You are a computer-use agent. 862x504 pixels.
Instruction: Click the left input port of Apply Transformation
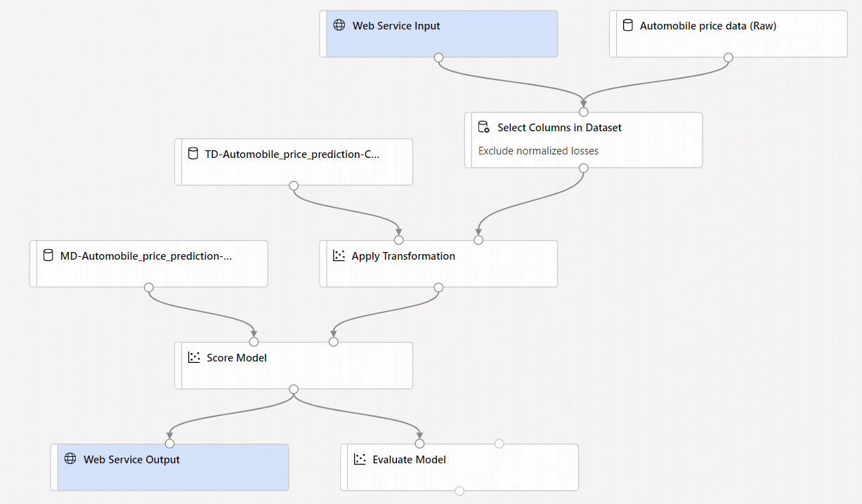click(398, 239)
